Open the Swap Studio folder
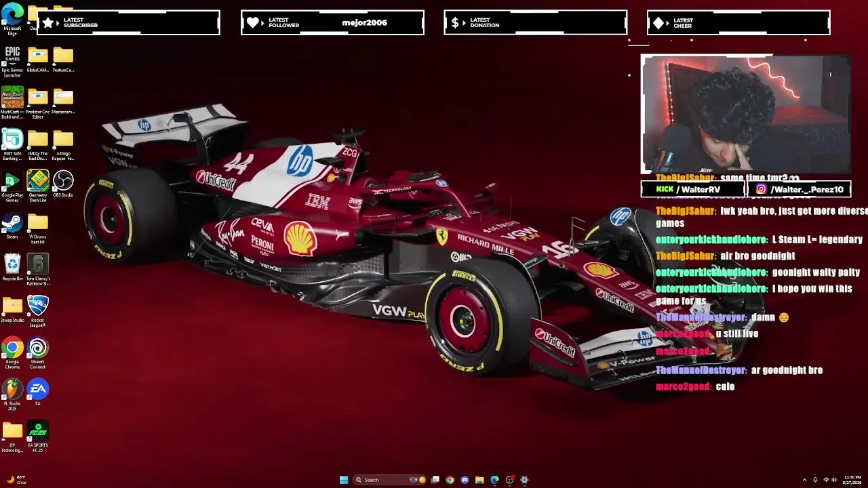 [x=12, y=310]
